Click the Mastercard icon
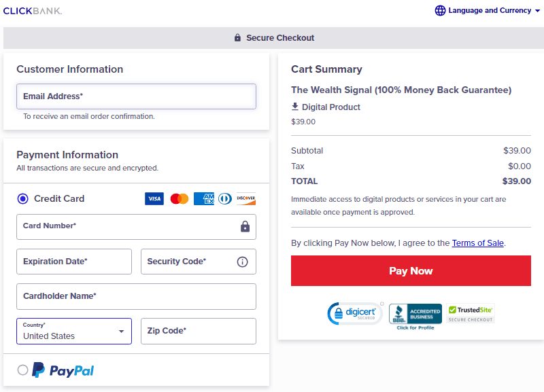544x392 pixels. point(178,198)
